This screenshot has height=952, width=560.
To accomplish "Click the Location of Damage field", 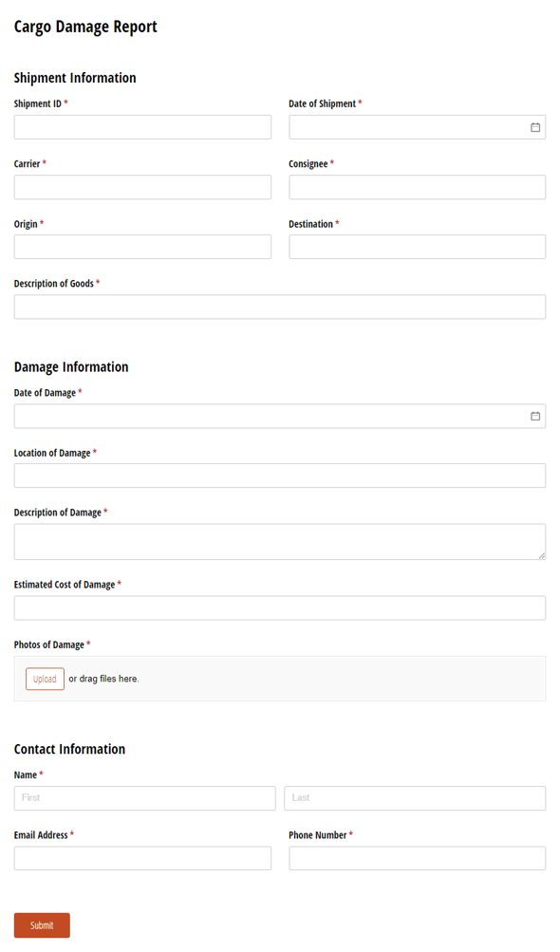I will (280, 476).
